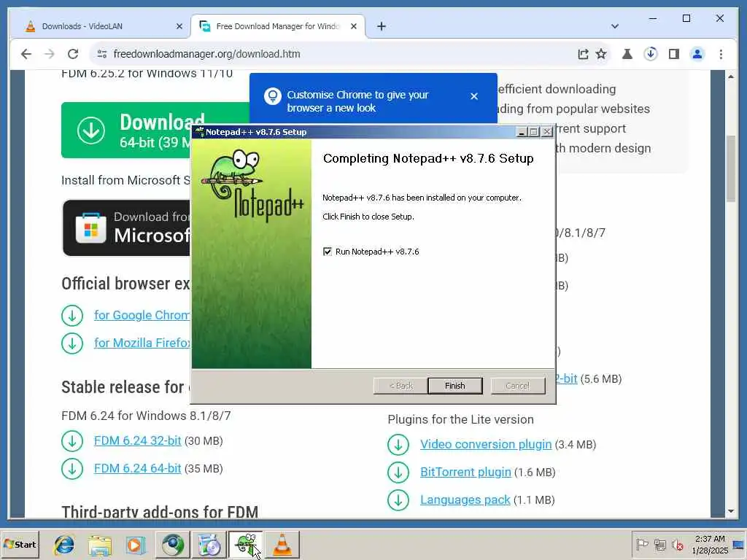Share this page icon in address bar
This screenshot has width=747, height=560.
click(583, 54)
